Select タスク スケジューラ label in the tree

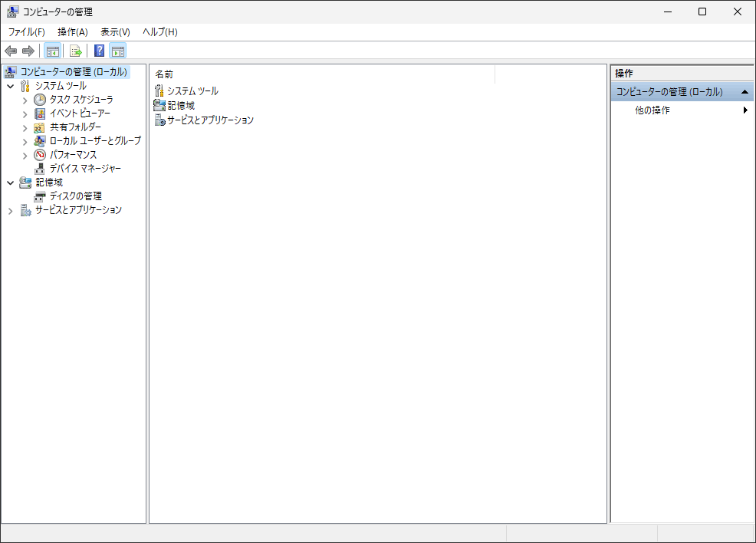coord(81,100)
